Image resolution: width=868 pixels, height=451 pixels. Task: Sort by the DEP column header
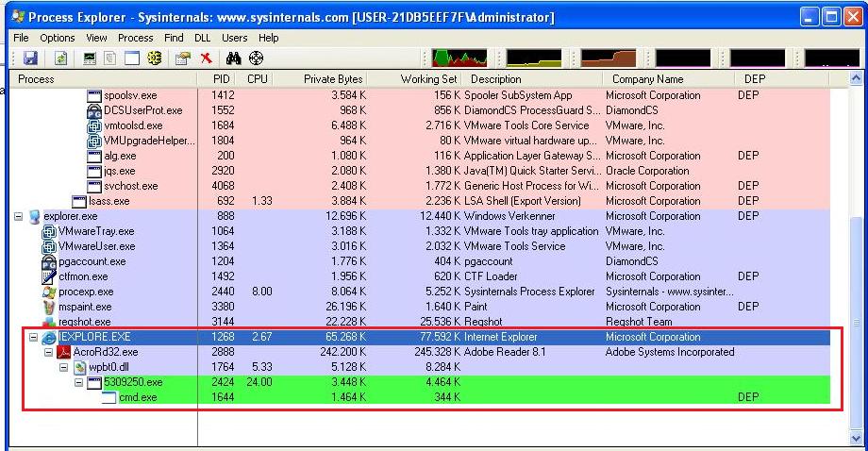(782, 79)
